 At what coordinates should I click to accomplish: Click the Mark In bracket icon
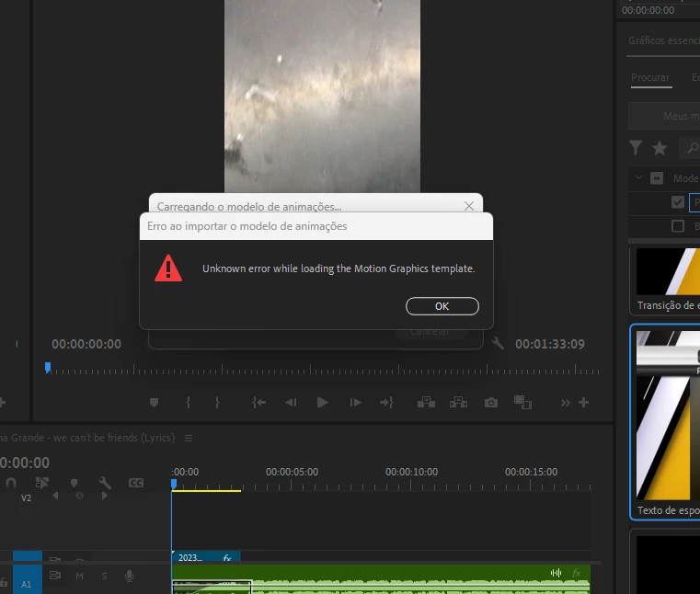tap(188, 403)
